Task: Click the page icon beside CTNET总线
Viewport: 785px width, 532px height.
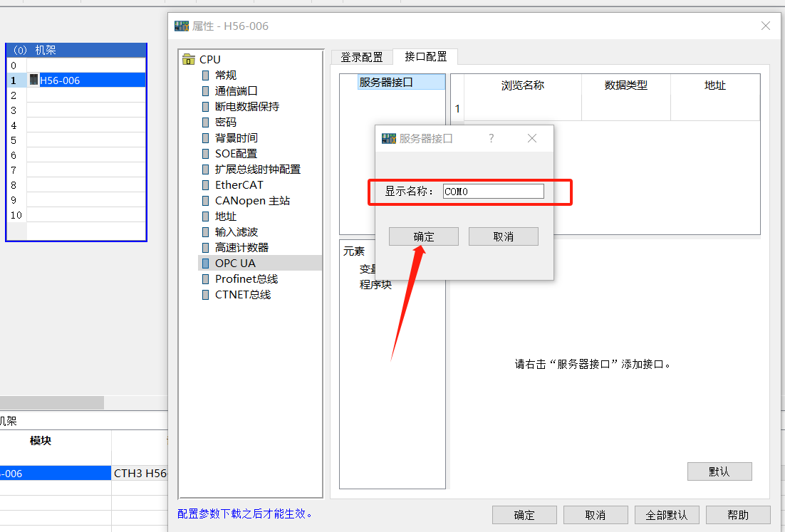Action: pos(205,295)
